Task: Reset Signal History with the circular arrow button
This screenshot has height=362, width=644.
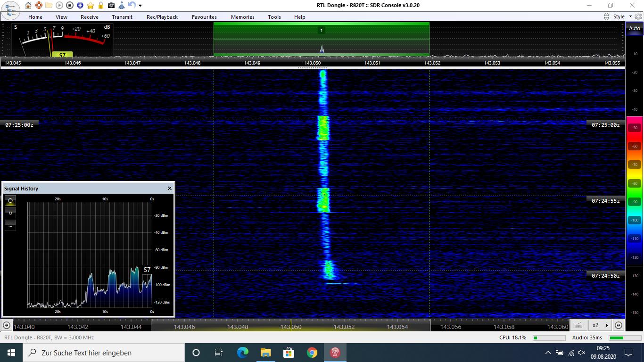Action: point(10,213)
